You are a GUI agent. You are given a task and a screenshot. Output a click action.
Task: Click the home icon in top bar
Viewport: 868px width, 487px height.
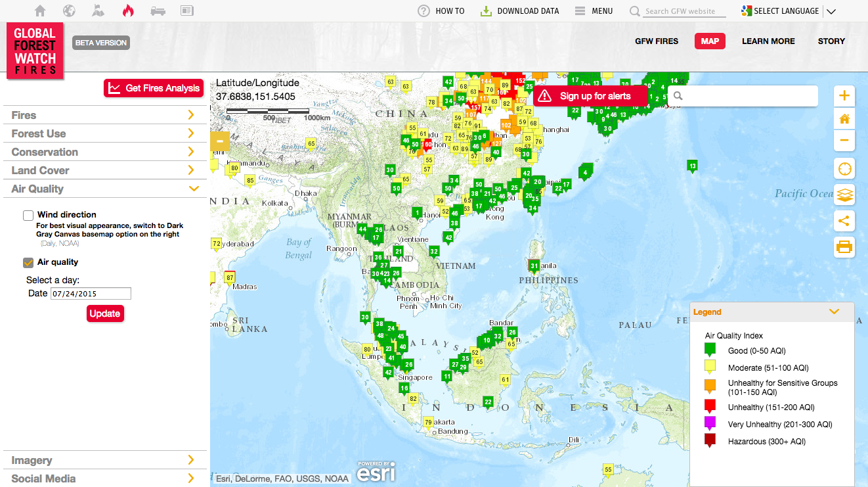[x=40, y=11]
